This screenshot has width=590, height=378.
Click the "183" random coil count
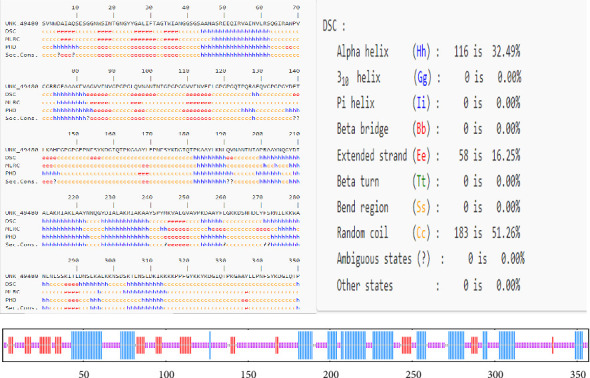(x=461, y=233)
